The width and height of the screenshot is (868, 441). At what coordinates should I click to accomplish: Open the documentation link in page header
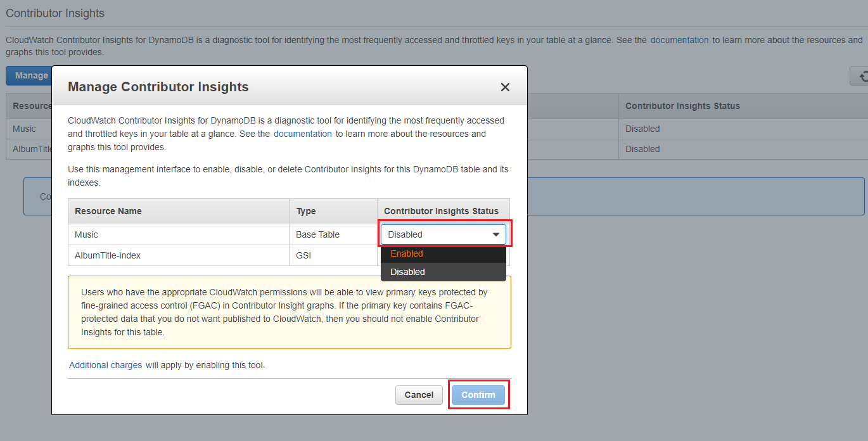(x=679, y=40)
